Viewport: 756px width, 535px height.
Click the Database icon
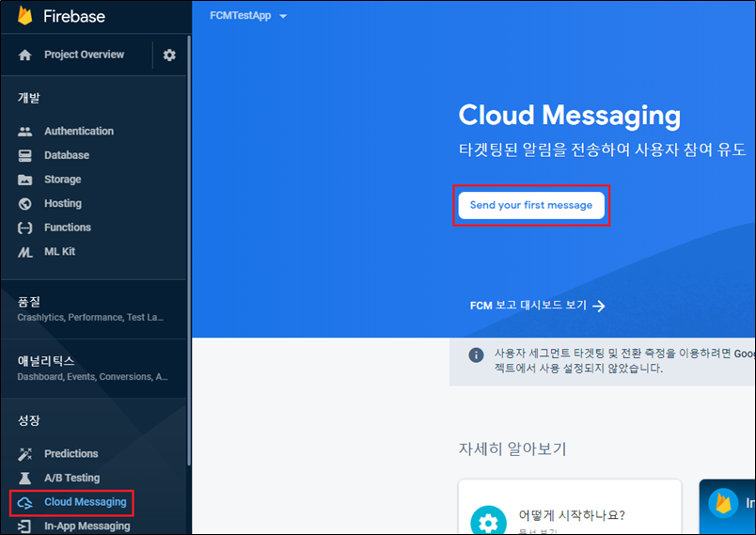click(25, 155)
